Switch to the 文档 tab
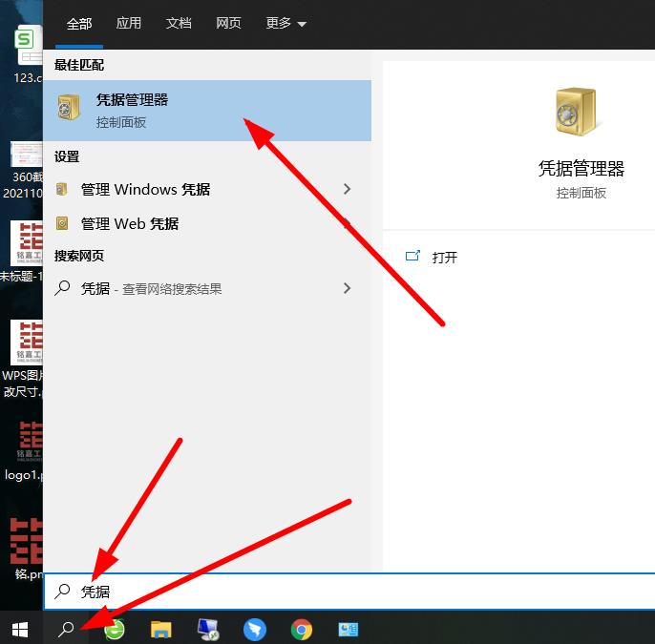Screen dimensions: 655x644 (179, 23)
